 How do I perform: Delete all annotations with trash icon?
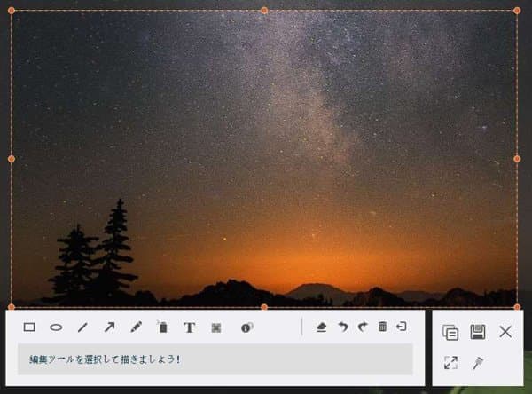click(382, 327)
